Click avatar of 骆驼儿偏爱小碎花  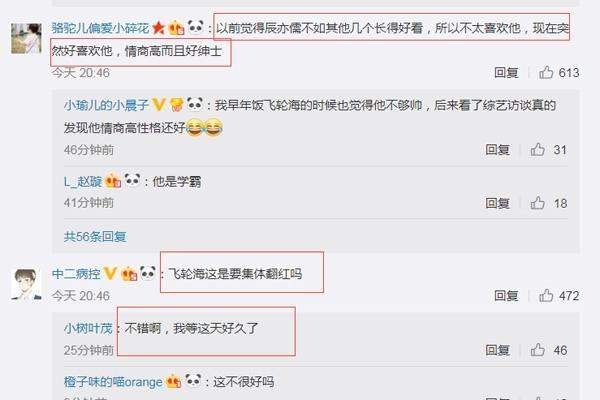[x=26, y=38]
